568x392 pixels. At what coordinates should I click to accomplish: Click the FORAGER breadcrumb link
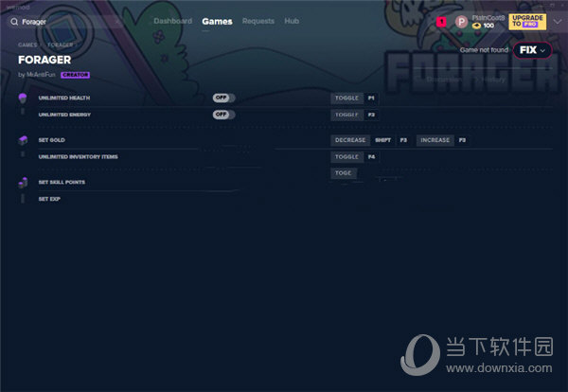click(61, 45)
